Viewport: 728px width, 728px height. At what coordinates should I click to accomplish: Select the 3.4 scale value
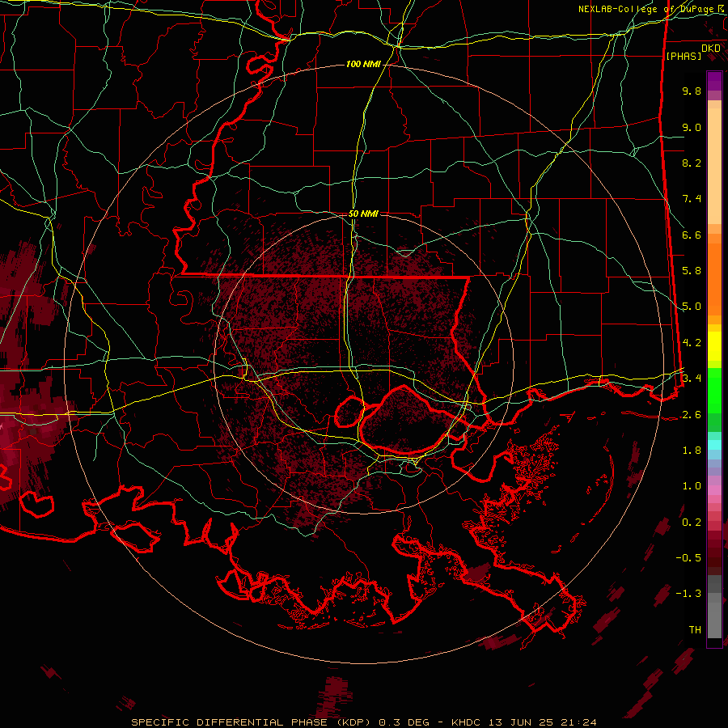tap(692, 379)
